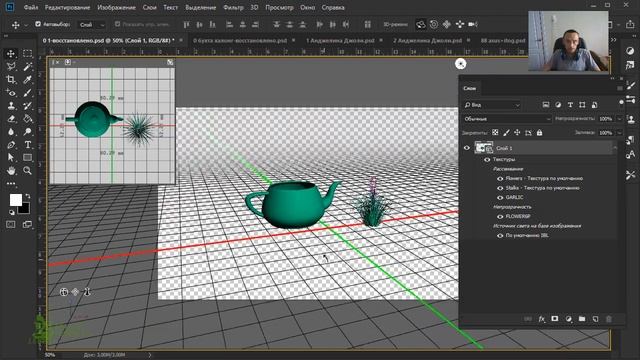Select the Rectangle shape tool

point(27,158)
